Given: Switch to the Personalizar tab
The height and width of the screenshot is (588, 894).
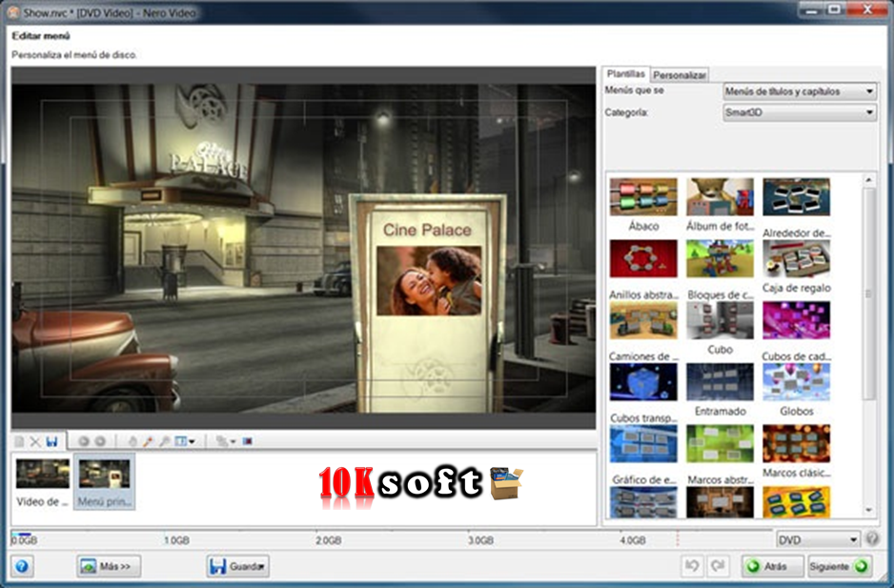Looking at the screenshot, I should pyautogui.click(x=679, y=75).
